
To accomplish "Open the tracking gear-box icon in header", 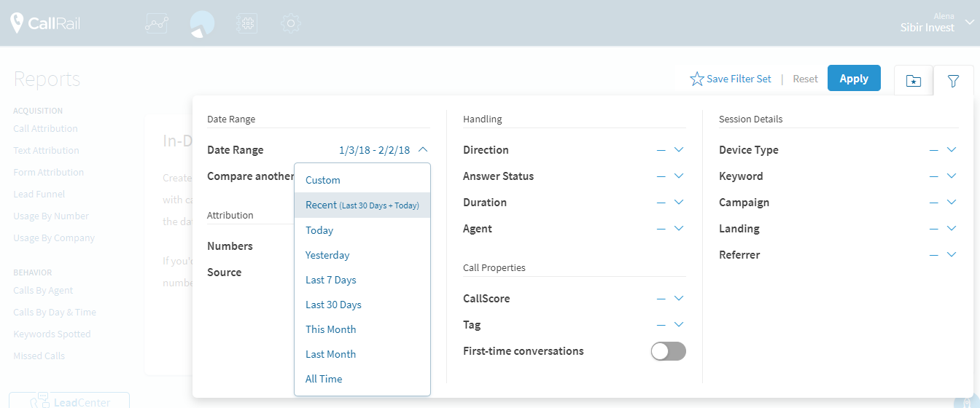I will (x=247, y=23).
